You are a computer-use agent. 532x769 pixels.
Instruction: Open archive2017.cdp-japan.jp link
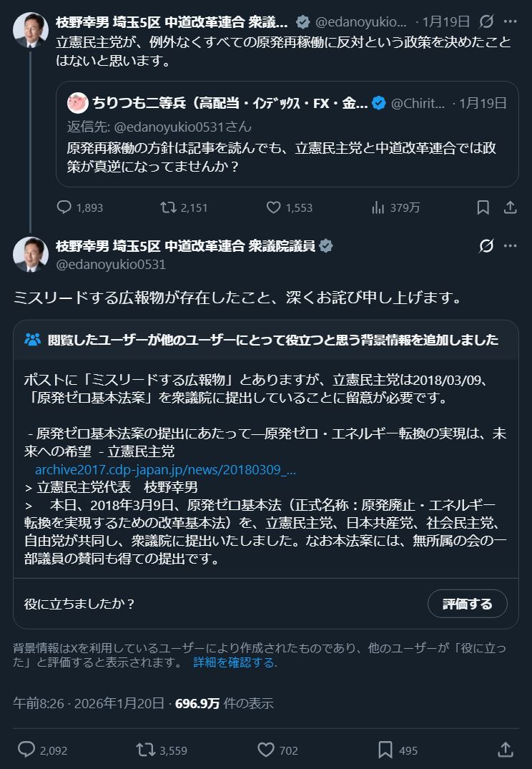pos(165,470)
